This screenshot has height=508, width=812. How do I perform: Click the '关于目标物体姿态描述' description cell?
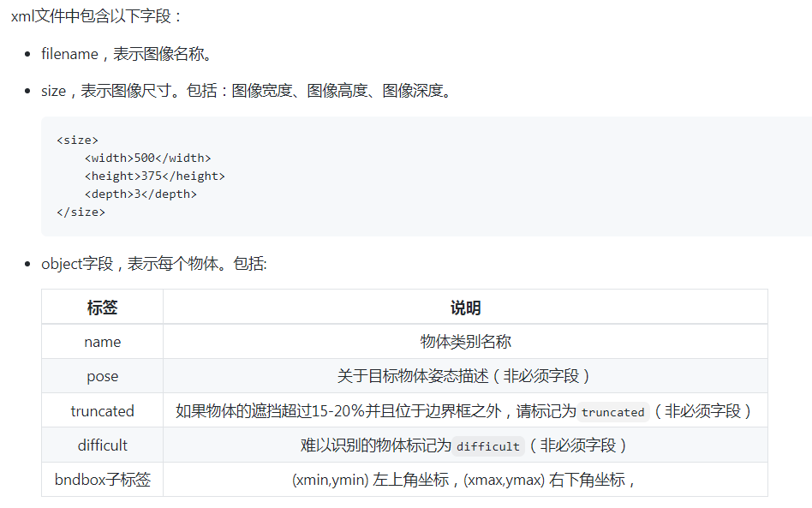click(466, 376)
